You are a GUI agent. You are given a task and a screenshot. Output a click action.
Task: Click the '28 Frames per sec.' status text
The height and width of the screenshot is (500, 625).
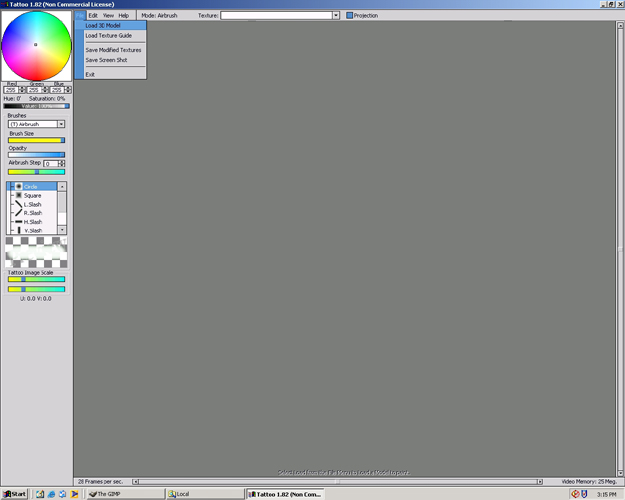pos(100,482)
